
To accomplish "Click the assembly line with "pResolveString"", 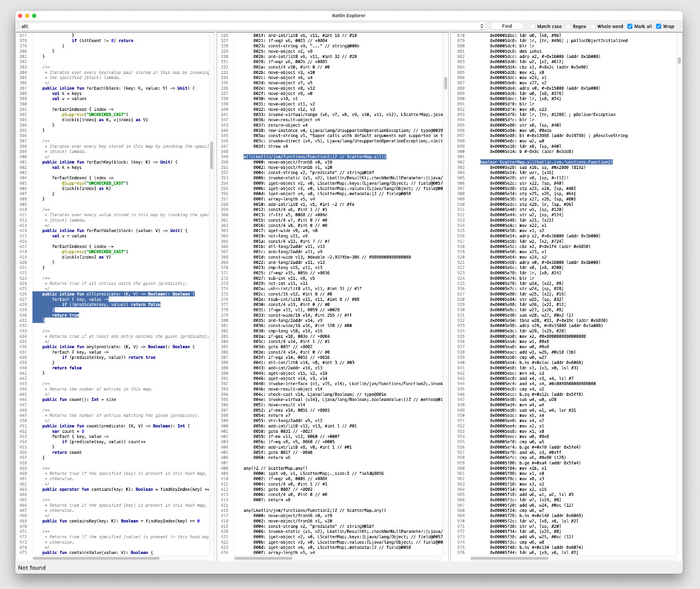I will (x=559, y=136).
